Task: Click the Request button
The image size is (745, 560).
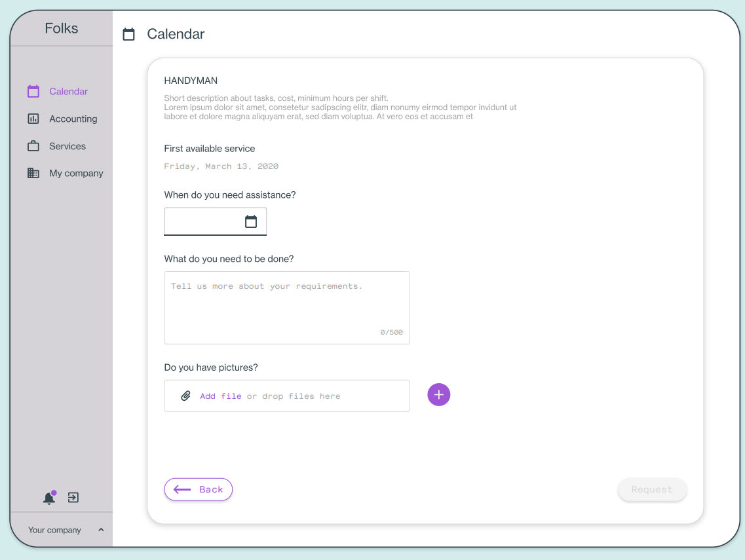Action: (x=652, y=489)
